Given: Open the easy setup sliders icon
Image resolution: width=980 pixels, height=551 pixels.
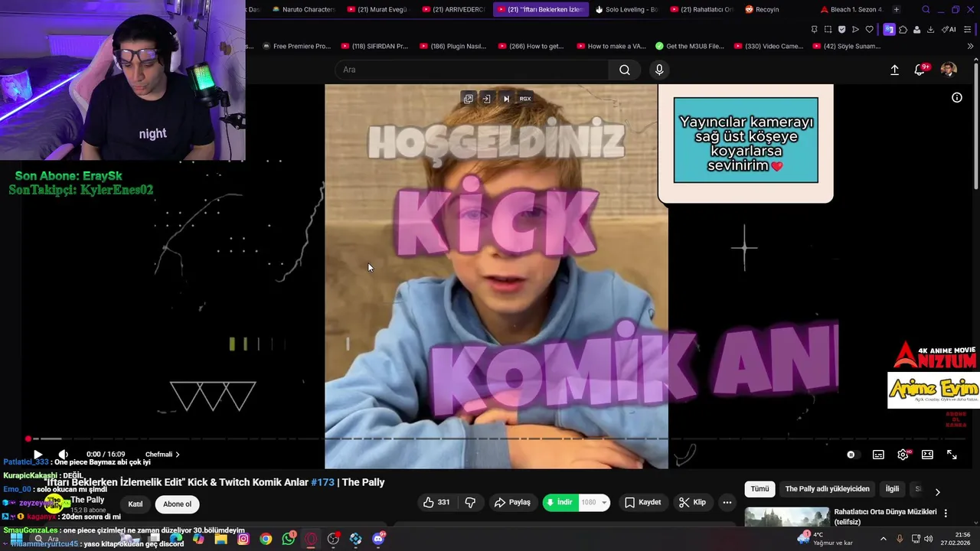Looking at the screenshot, I should click(x=969, y=29).
